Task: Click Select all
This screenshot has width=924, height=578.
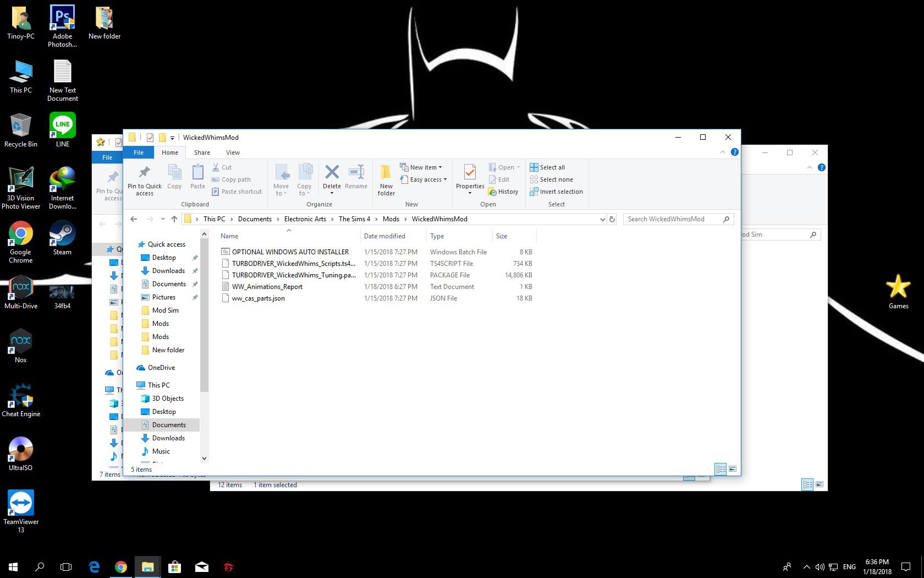Action: tap(547, 167)
